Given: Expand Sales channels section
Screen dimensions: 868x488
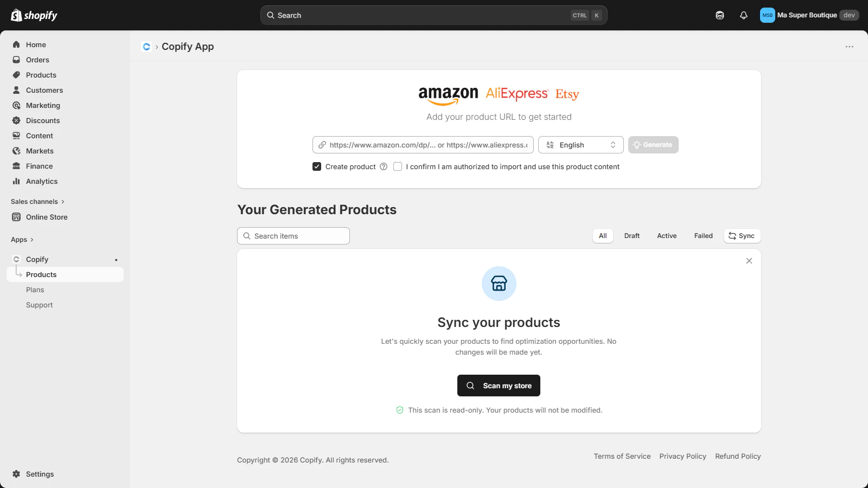Looking at the screenshot, I should 37,202.
